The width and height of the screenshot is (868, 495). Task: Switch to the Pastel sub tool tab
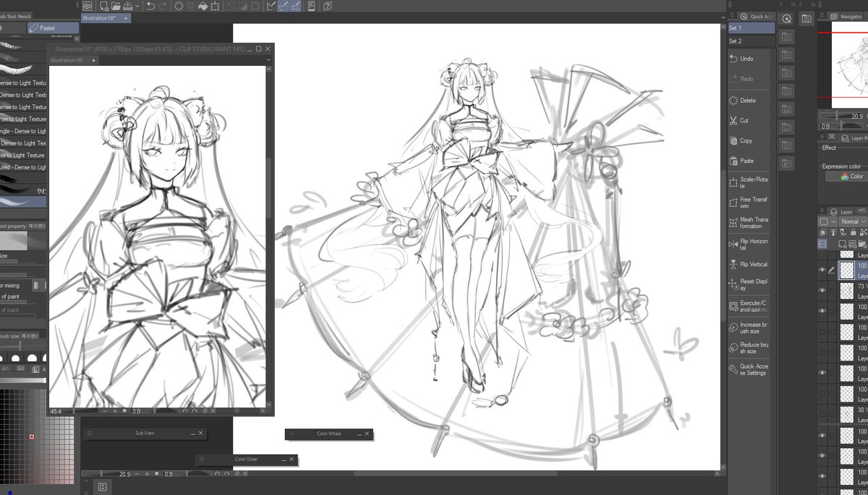pyautogui.click(x=53, y=28)
